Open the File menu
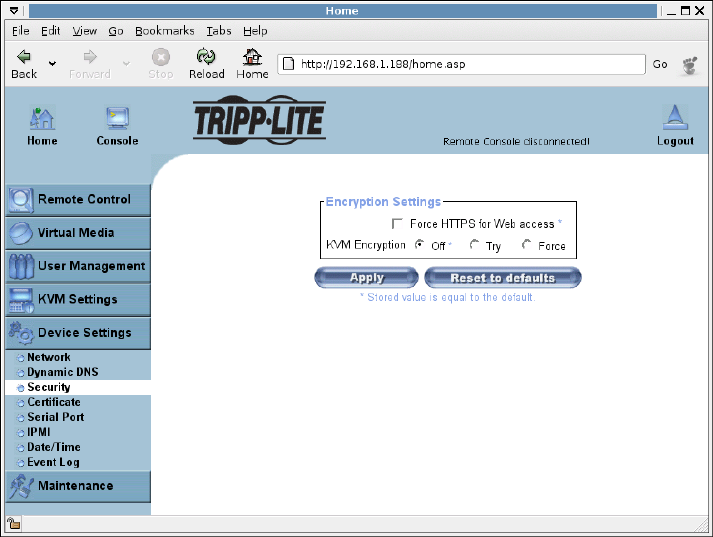Image resolution: width=713 pixels, height=537 pixels. click(20, 31)
